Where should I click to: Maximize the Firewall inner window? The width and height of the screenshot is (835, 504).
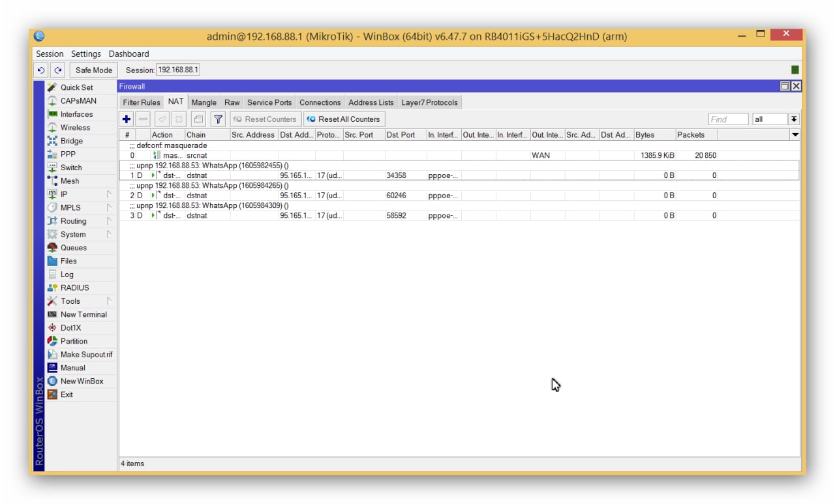point(785,86)
